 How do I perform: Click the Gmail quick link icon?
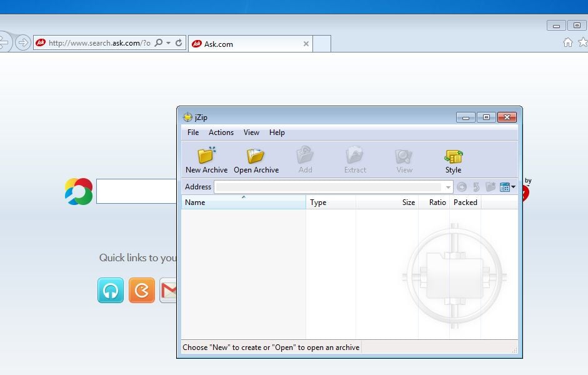tap(168, 290)
